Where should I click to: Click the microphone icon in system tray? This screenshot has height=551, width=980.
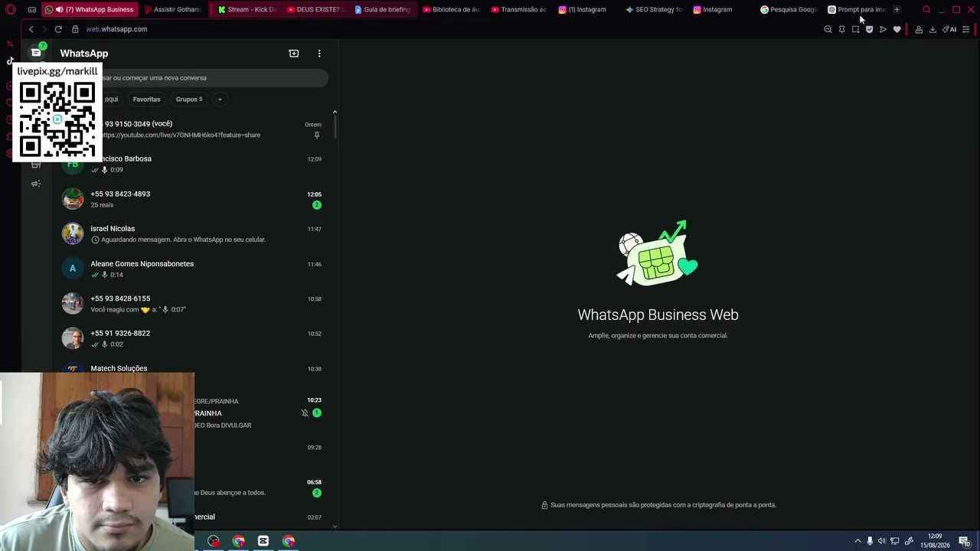[870, 541]
